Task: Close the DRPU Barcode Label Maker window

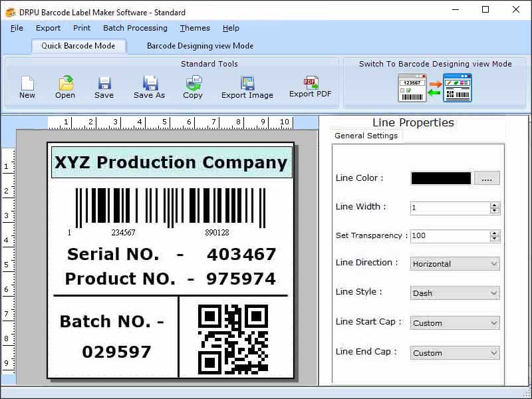Action: pos(516,10)
